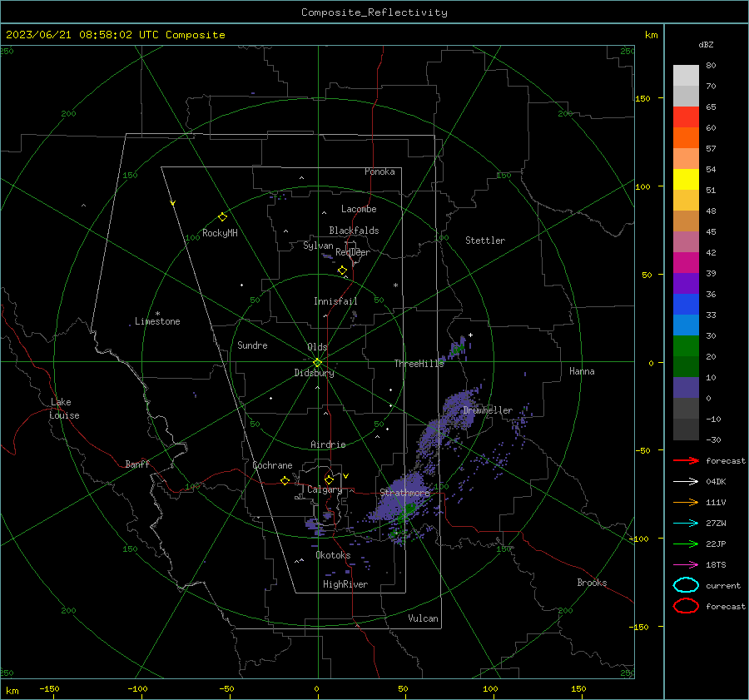The height and width of the screenshot is (700, 749).
Task: Click the green 22JP arrow icon
Action: [686, 544]
